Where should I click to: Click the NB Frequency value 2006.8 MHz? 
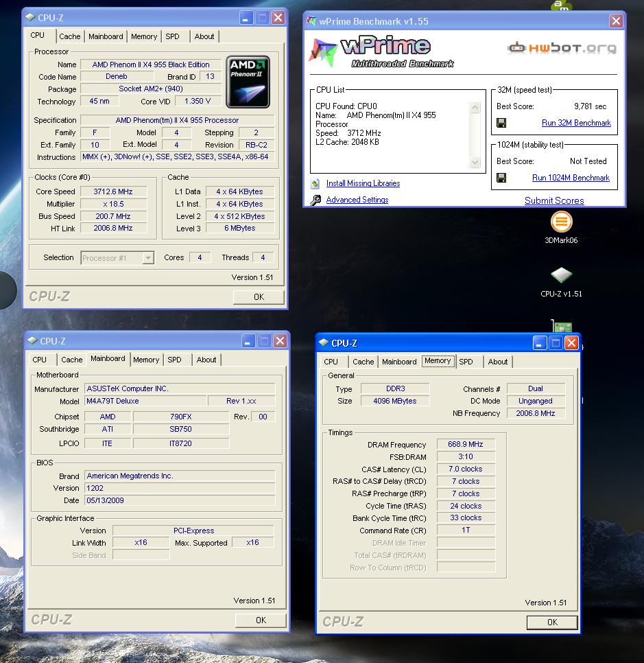[536, 413]
